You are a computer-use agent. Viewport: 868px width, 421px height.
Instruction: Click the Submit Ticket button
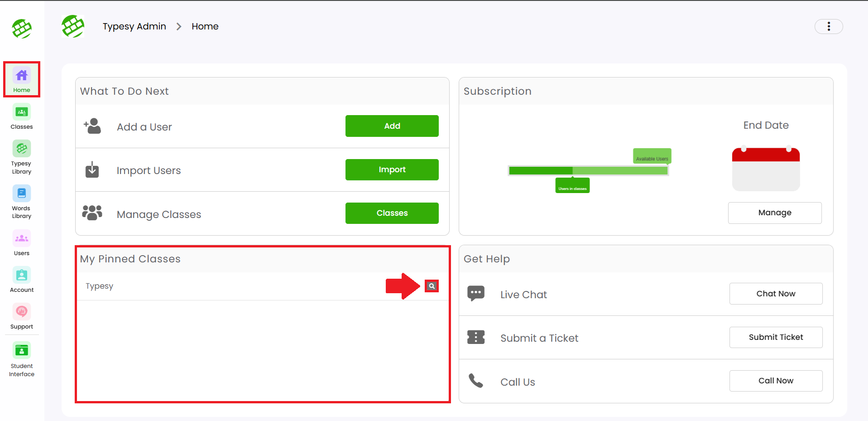coord(775,337)
